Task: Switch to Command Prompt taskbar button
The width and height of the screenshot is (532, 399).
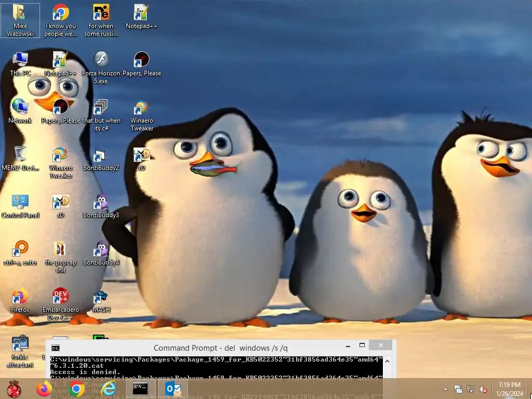Action: (140, 389)
